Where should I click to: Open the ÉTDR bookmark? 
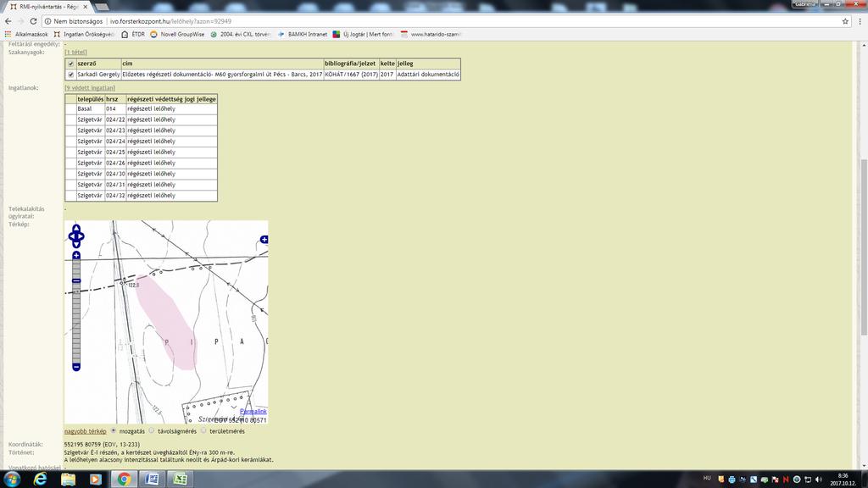coord(133,34)
